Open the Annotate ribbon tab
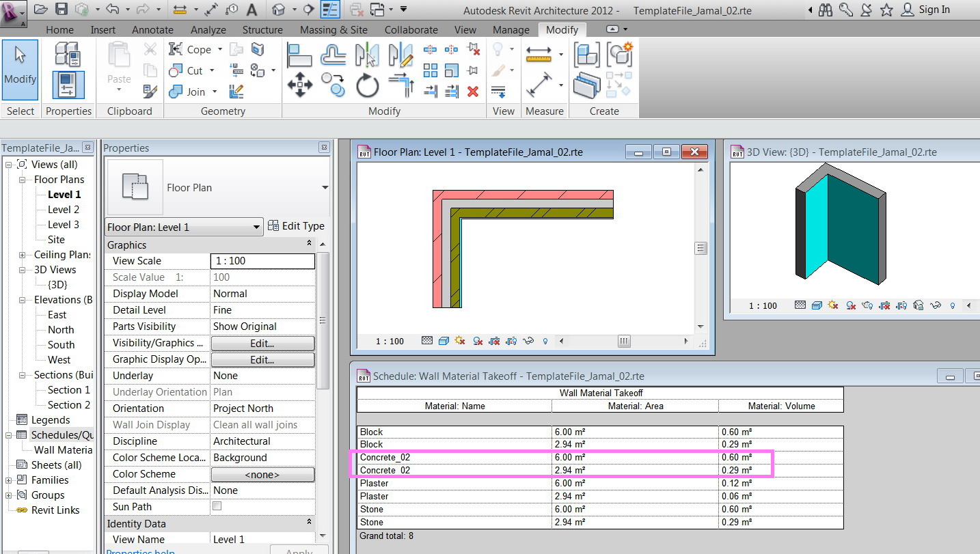Screen dimensions: 980x554 tap(152, 29)
